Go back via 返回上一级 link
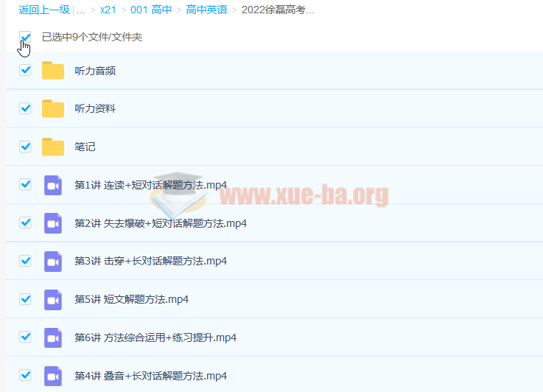The image size is (543, 392). 43,10
